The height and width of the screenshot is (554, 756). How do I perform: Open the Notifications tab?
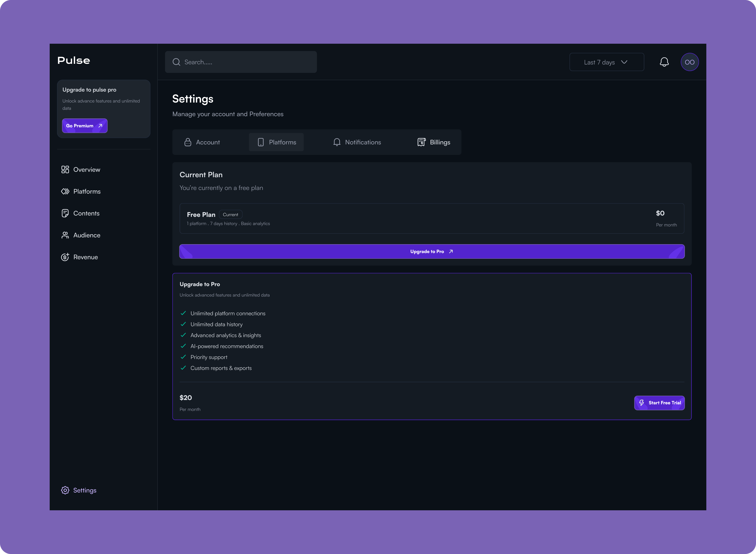click(x=357, y=142)
